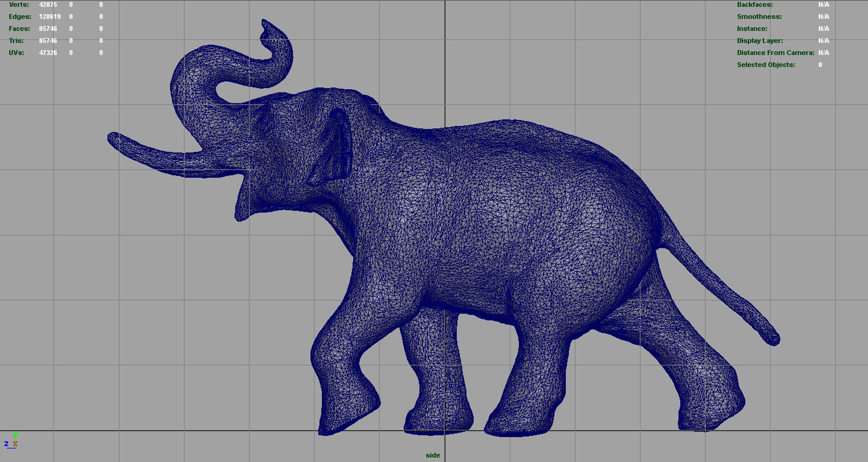Click the elephant's tail mesh

point(723,289)
